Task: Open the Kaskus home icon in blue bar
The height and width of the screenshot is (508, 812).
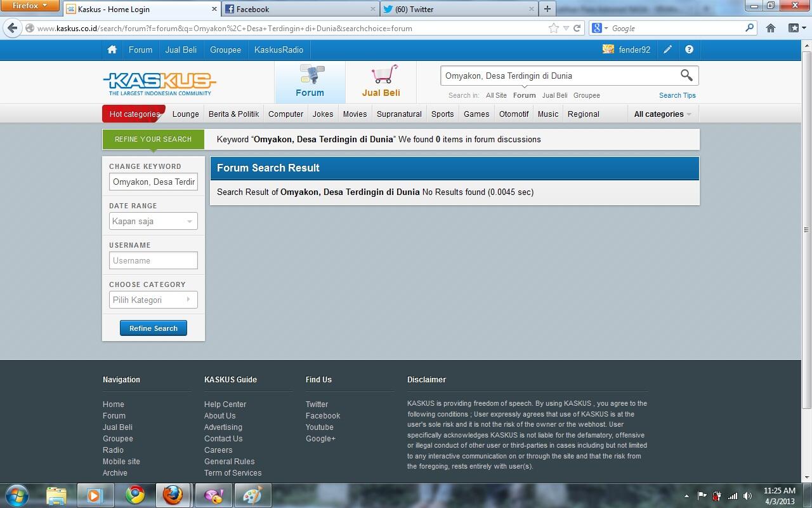Action: pos(112,50)
